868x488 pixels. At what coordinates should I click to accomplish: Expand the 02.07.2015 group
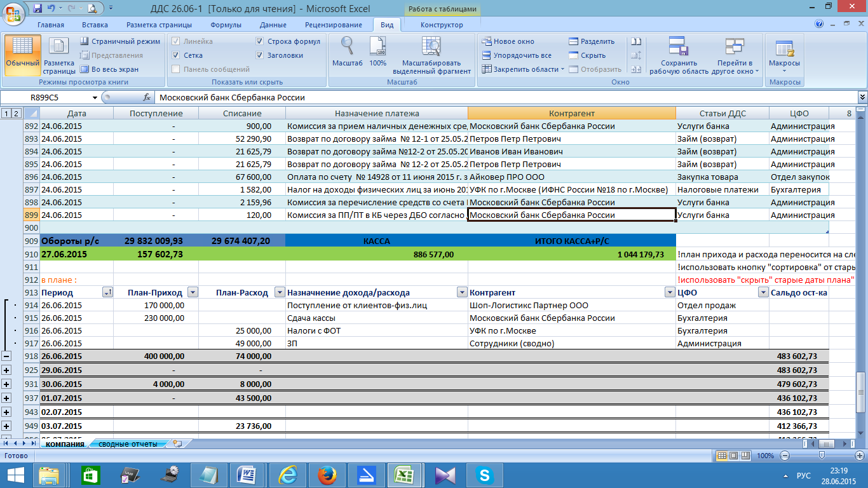[x=6, y=412]
